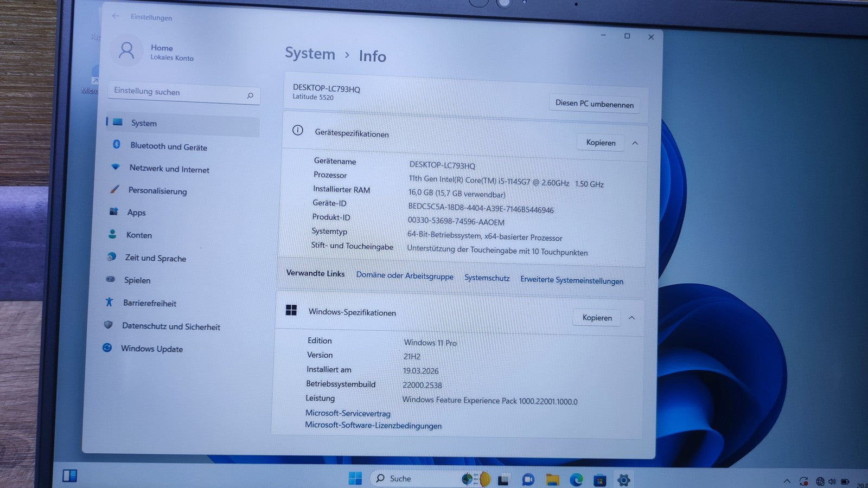
Task: Open Task View from the taskbar
Action: (x=503, y=479)
